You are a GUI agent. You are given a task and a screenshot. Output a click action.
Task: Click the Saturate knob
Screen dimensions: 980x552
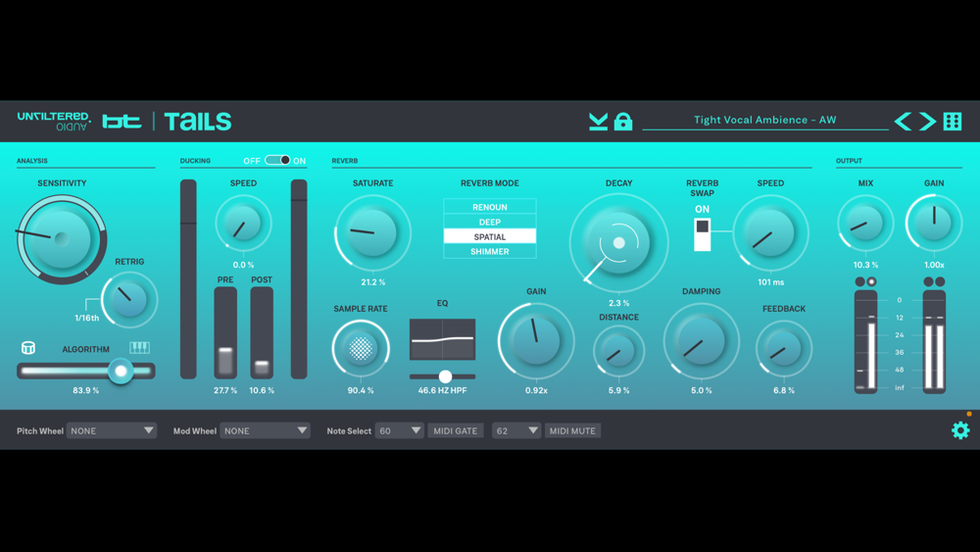point(373,232)
